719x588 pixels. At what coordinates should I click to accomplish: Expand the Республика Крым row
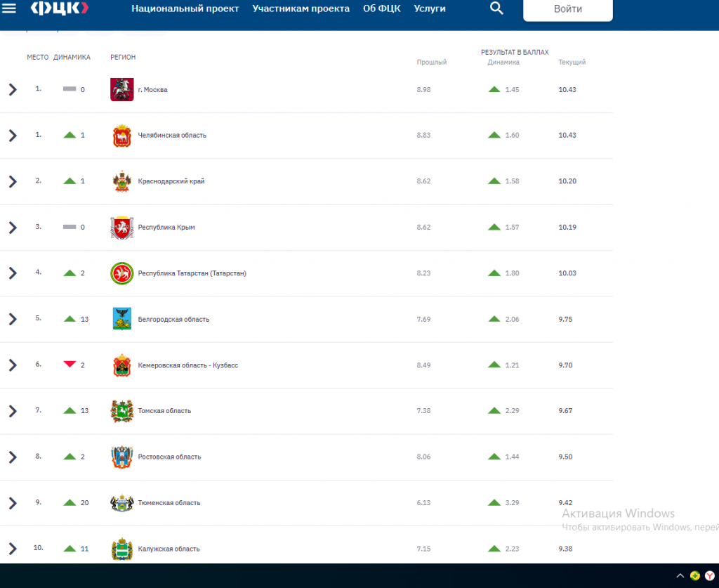[13, 228]
